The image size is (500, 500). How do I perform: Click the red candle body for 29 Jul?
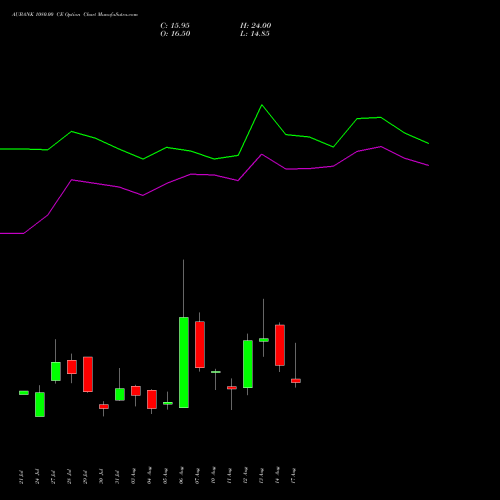point(88,374)
